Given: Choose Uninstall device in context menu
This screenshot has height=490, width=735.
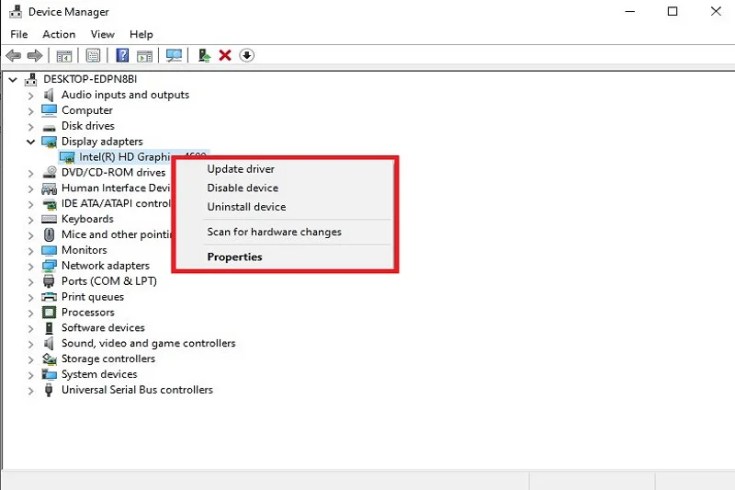Looking at the screenshot, I should [246, 206].
